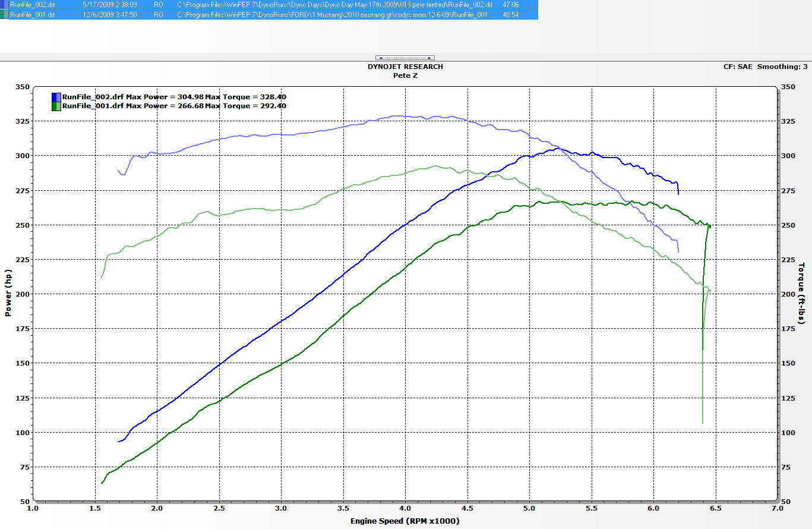Click the Pete Z subtitle
Screen dimensions: 812x529
[406, 75]
